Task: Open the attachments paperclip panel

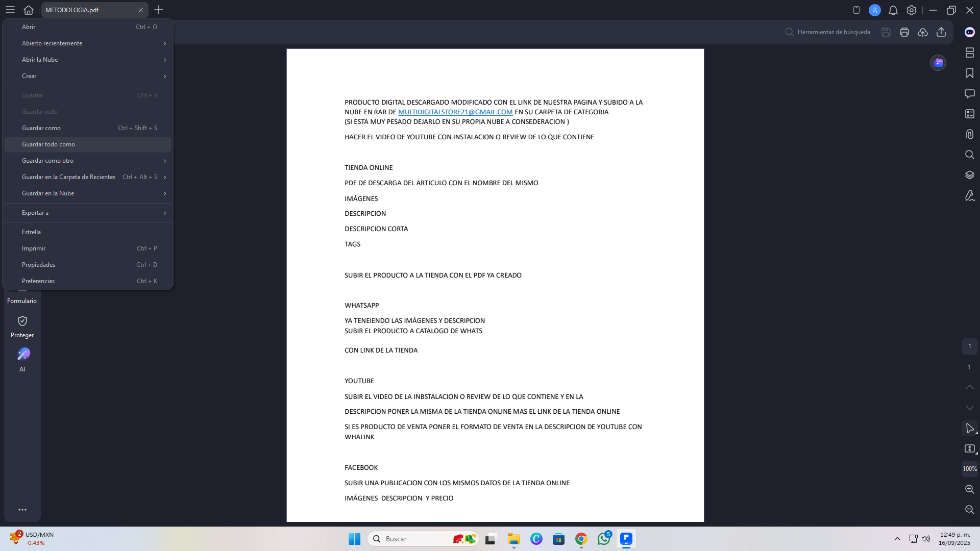Action: coord(969,134)
